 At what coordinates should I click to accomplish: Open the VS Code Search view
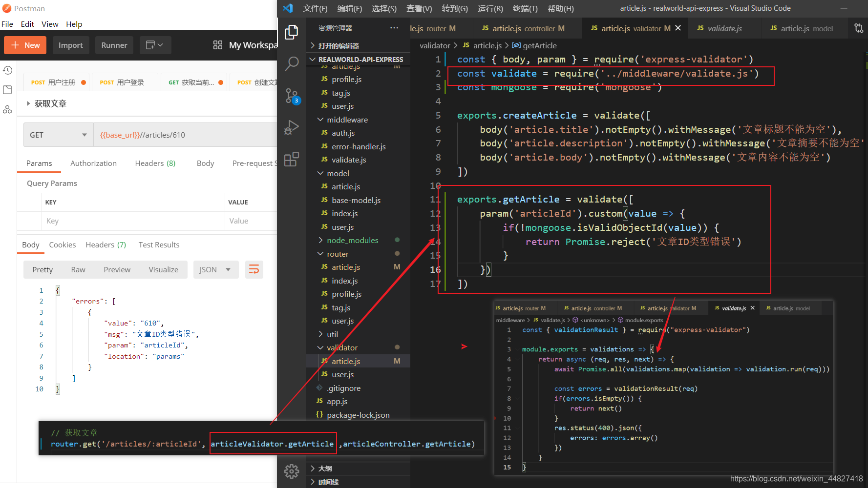coord(292,63)
